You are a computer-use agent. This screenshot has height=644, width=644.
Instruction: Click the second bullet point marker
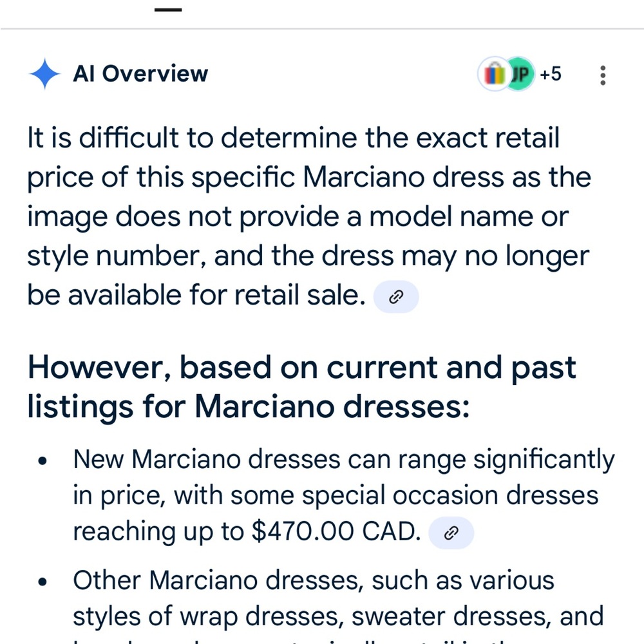[43, 582]
